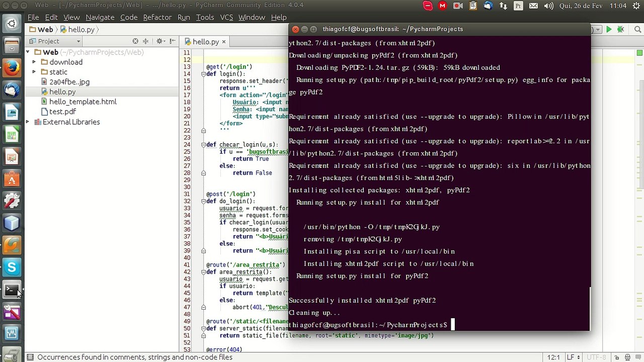644x362 pixels.
Task: Toggle fold marker at line 32 do_login
Action: point(203,201)
